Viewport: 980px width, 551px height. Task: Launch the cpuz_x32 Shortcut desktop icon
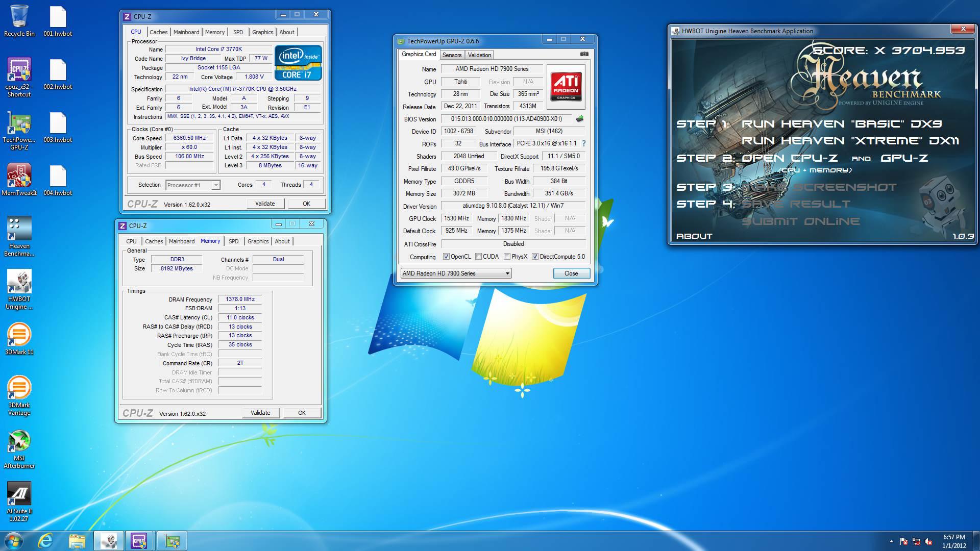pos(19,77)
